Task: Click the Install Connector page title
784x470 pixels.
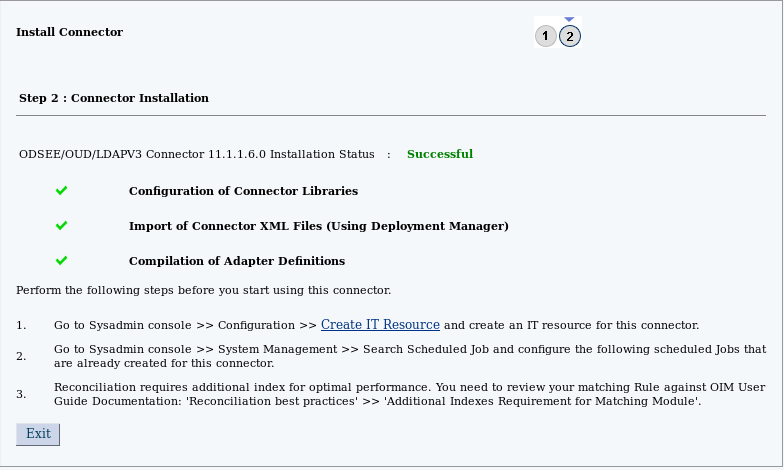Action: click(x=69, y=32)
